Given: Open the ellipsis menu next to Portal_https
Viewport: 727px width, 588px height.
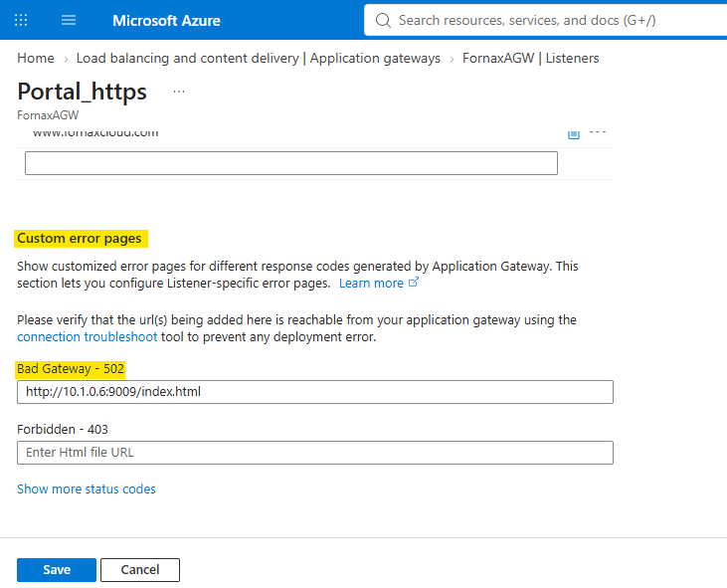Looking at the screenshot, I should coord(179,92).
